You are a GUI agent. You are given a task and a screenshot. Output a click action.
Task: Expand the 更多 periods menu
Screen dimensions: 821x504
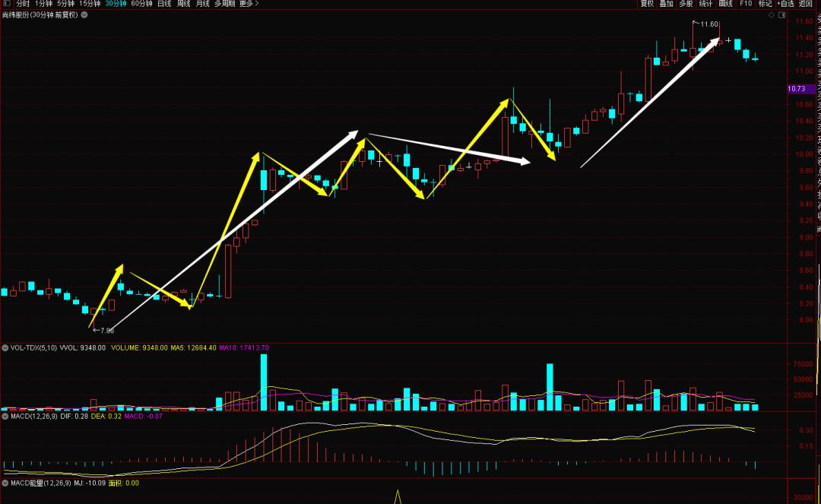249,4
